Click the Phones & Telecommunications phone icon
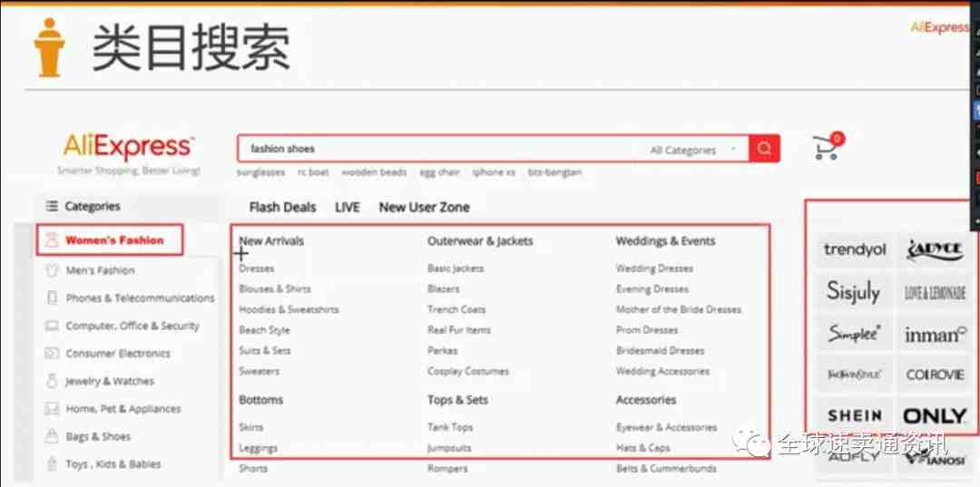The image size is (980, 487). click(53, 298)
